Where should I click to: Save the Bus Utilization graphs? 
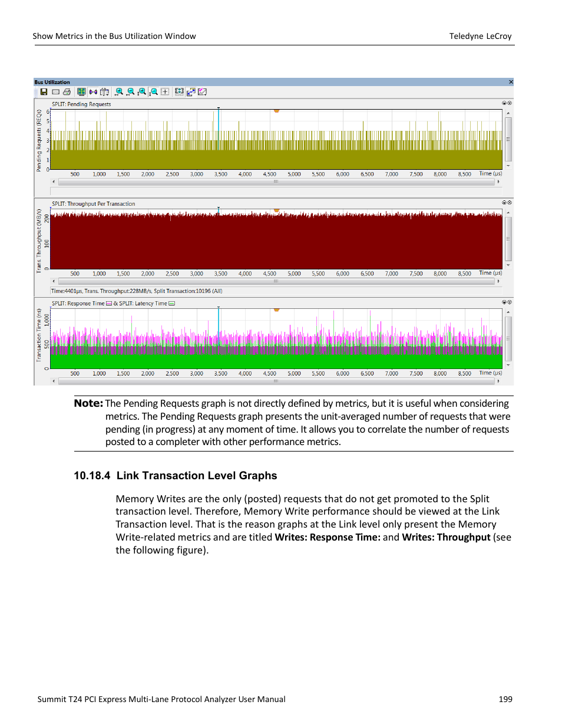43,92
